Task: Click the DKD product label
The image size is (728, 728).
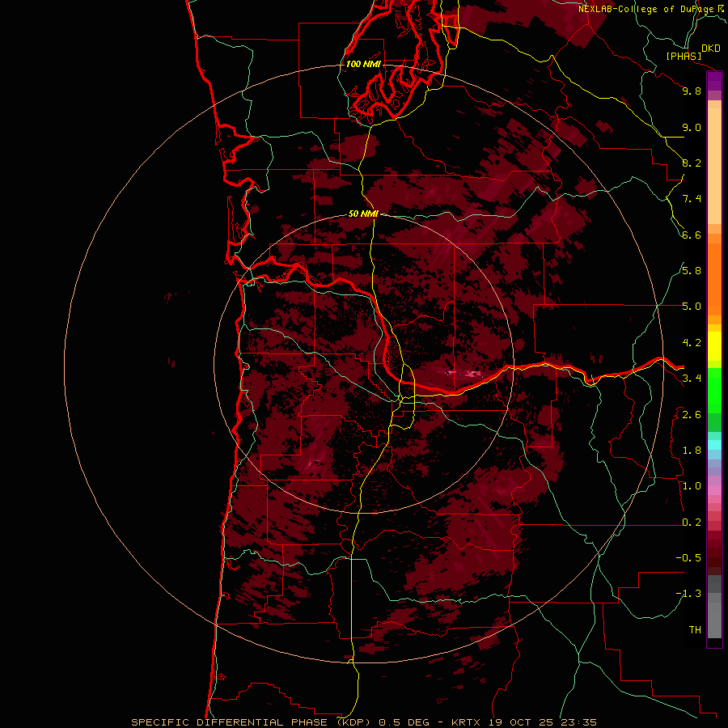Action: 710,49
